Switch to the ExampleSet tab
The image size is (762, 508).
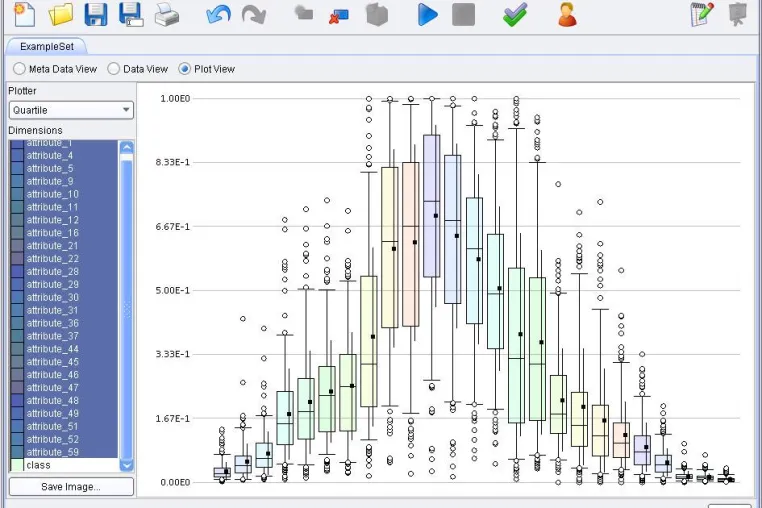47,47
